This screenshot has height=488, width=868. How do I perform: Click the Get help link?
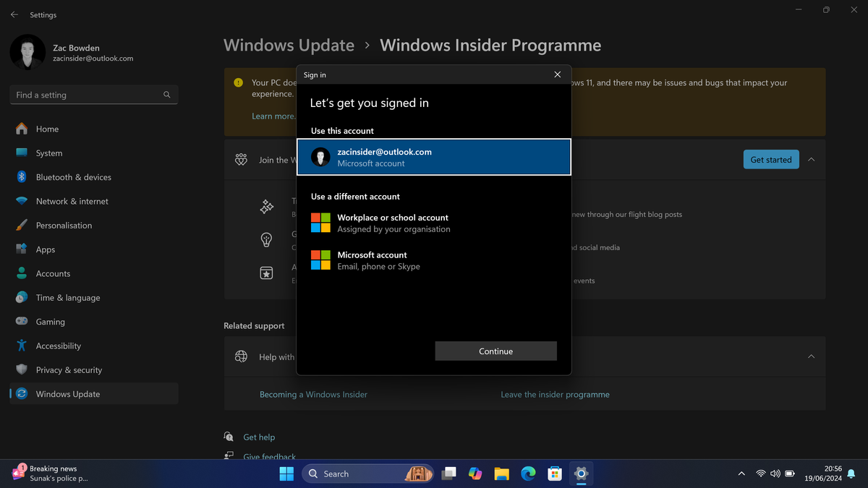click(259, 437)
